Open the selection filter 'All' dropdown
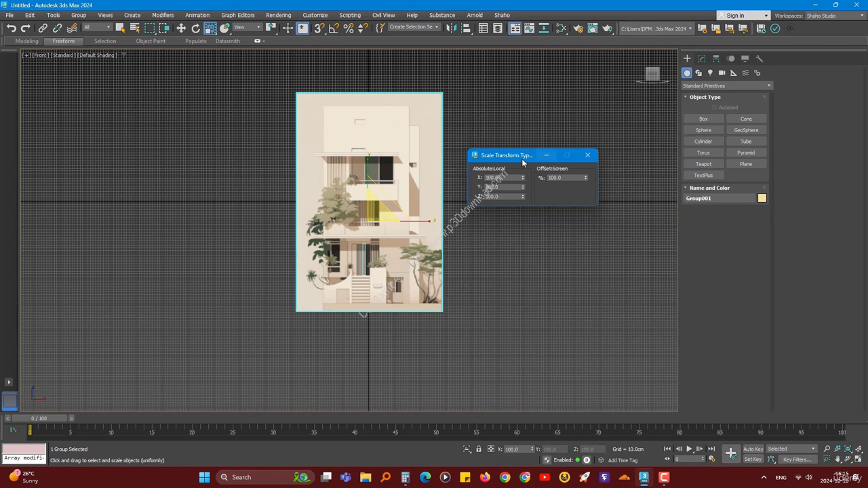This screenshot has height=488, width=868. pos(97,28)
